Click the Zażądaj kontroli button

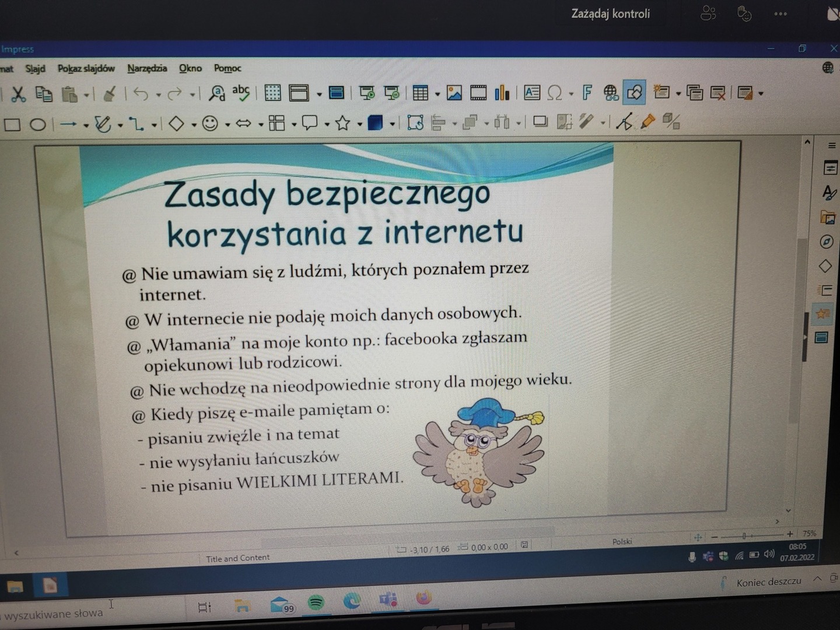[x=610, y=14]
